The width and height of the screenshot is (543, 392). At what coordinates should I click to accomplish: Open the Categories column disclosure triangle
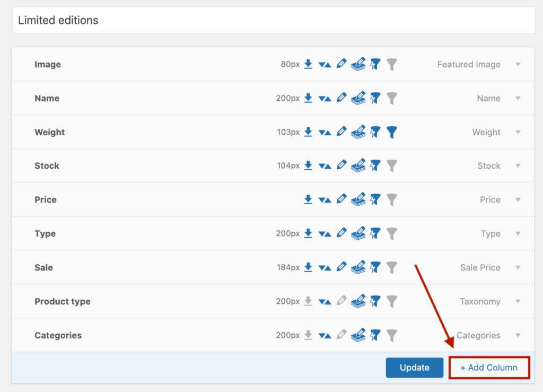coord(518,335)
